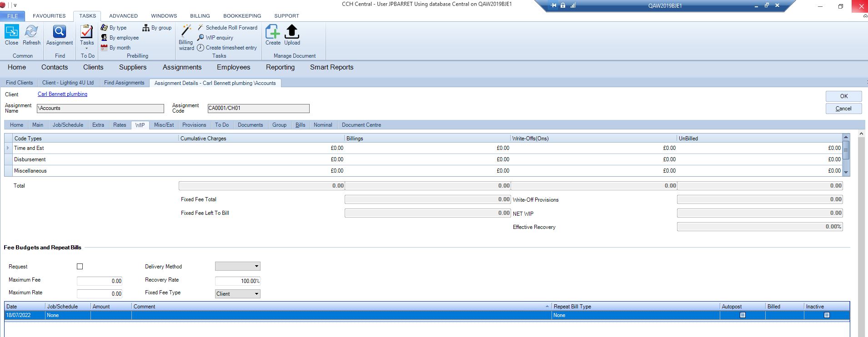Open the BILLING ribbon tab

coord(200,16)
